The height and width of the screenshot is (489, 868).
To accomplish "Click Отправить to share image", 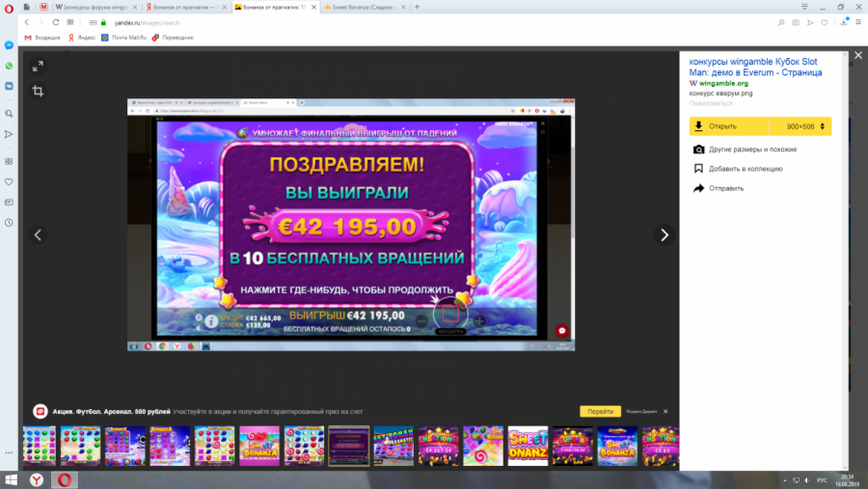I will pos(719,188).
